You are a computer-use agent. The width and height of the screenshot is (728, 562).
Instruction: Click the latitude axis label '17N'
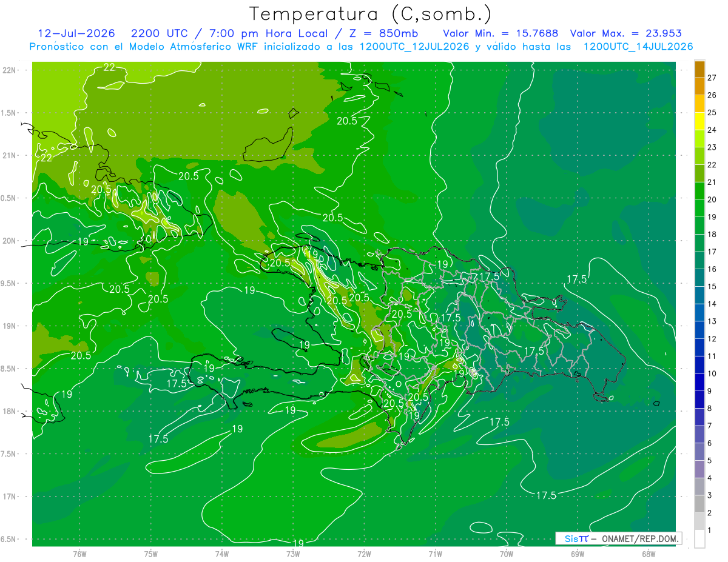[x=10, y=497]
